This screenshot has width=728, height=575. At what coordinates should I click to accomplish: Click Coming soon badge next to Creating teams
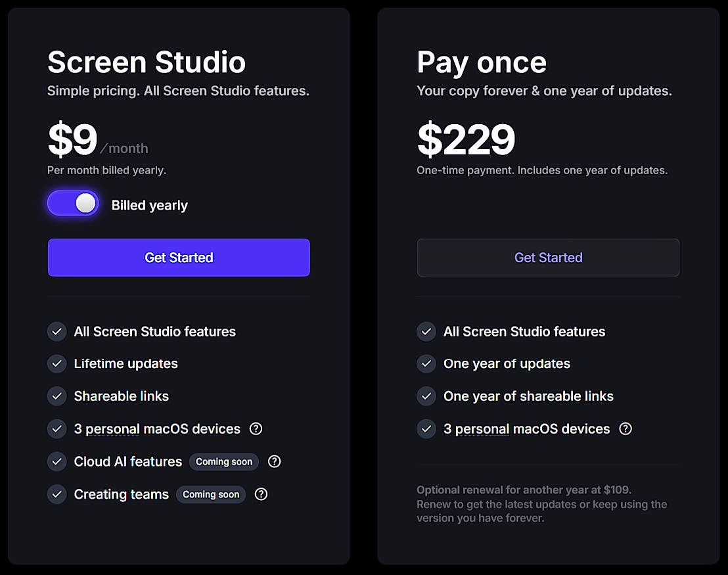click(x=211, y=494)
